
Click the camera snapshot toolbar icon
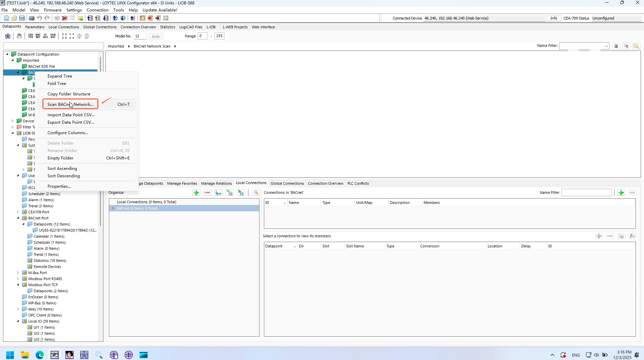click(x=32, y=18)
